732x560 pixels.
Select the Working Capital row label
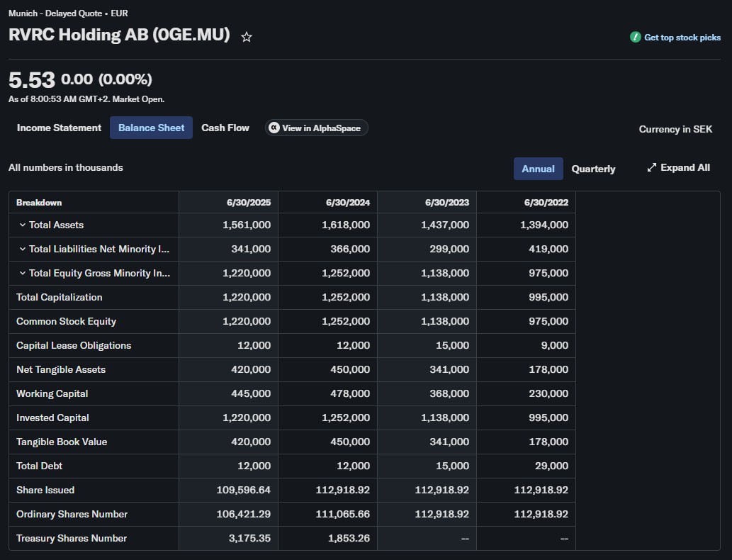coord(52,393)
